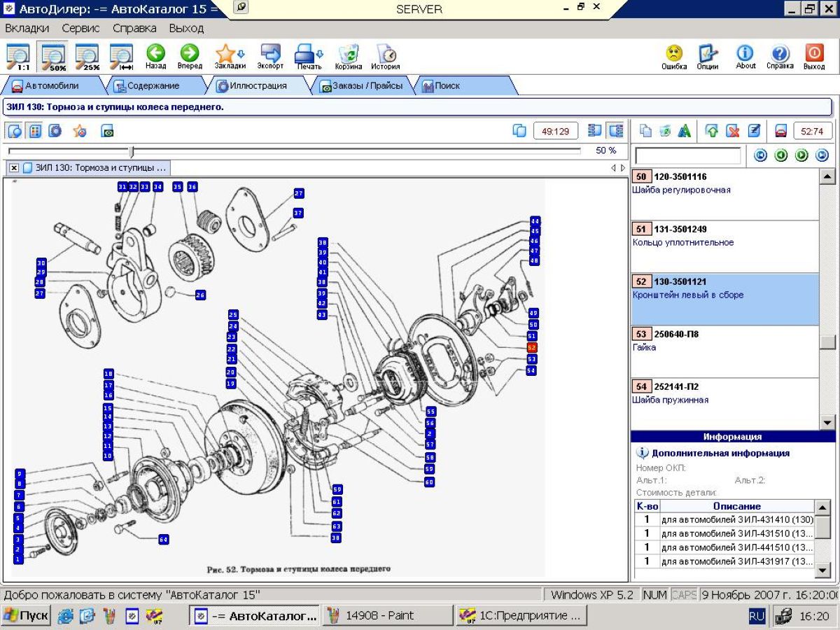The width and height of the screenshot is (840, 630).
Task: Click the red X delete icon
Action: 733,131
